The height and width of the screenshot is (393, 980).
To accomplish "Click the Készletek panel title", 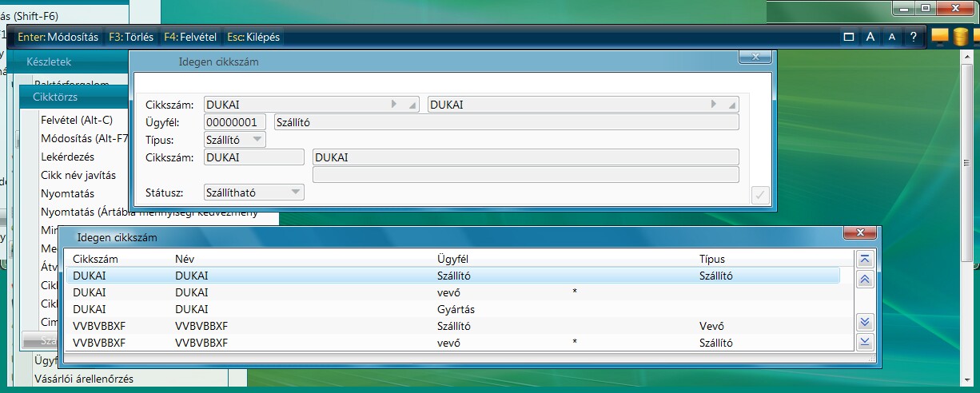I will [49, 62].
